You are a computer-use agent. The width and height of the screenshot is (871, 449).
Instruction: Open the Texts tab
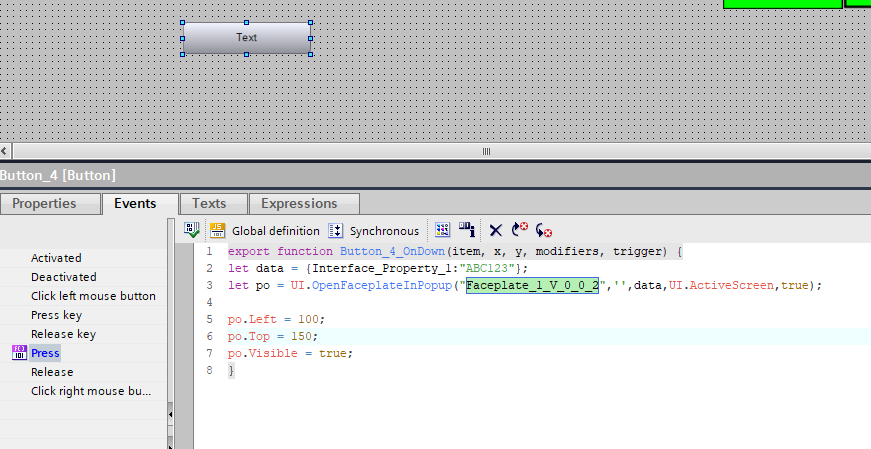tap(209, 204)
